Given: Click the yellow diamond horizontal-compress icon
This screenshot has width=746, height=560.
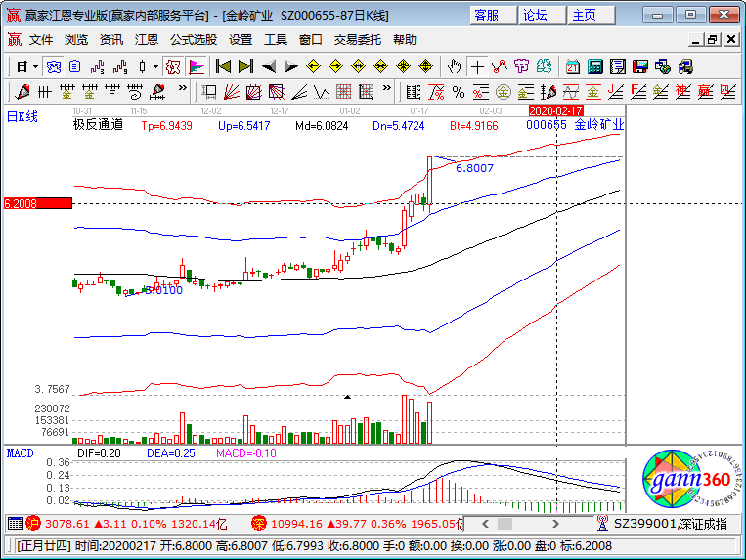Looking at the screenshot, I should pos(380,66).
